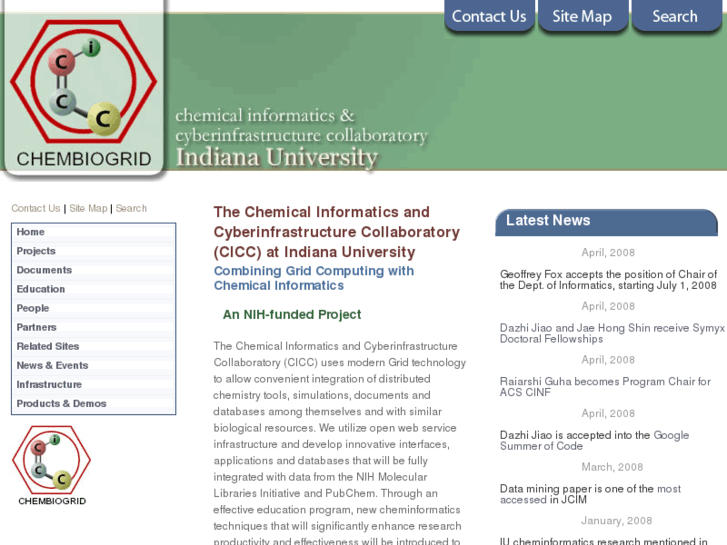
Task: Select Related Sites in the sidebar menu
Action: [x=94, y=346]
